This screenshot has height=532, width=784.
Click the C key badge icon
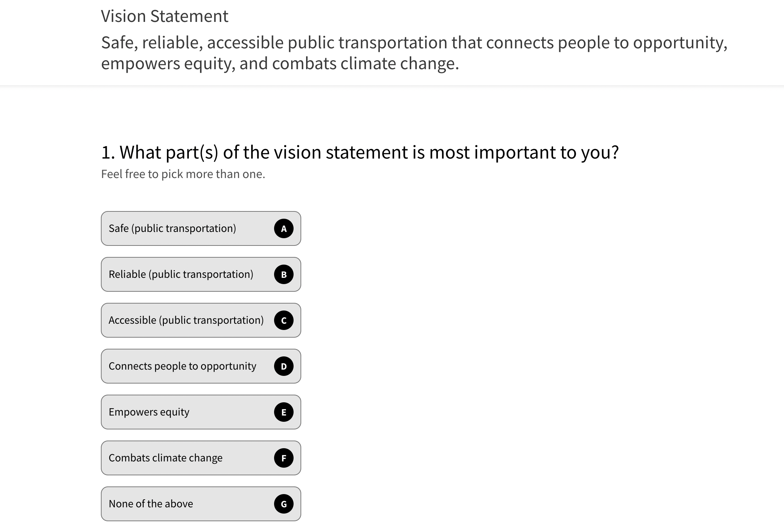point(284,320)
